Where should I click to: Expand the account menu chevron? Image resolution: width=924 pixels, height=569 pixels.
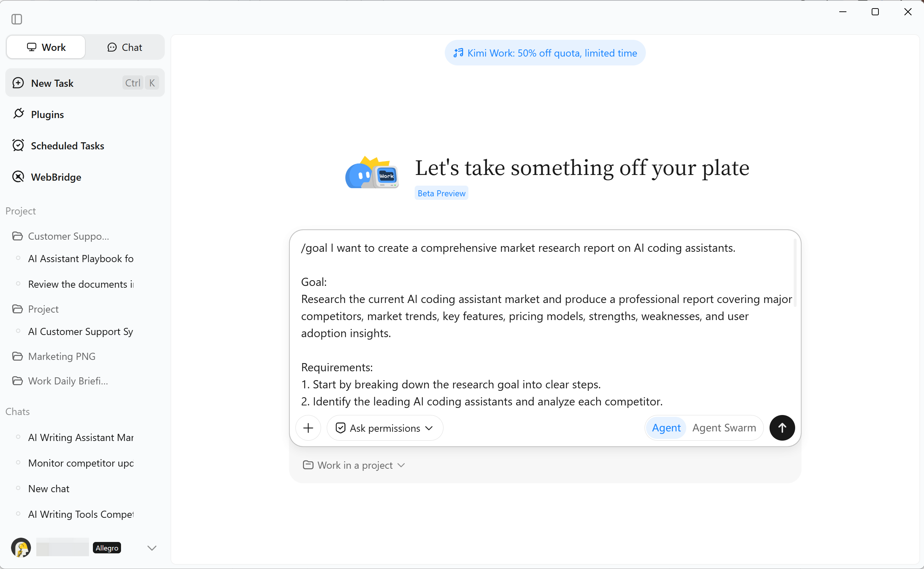coord(152,548)
